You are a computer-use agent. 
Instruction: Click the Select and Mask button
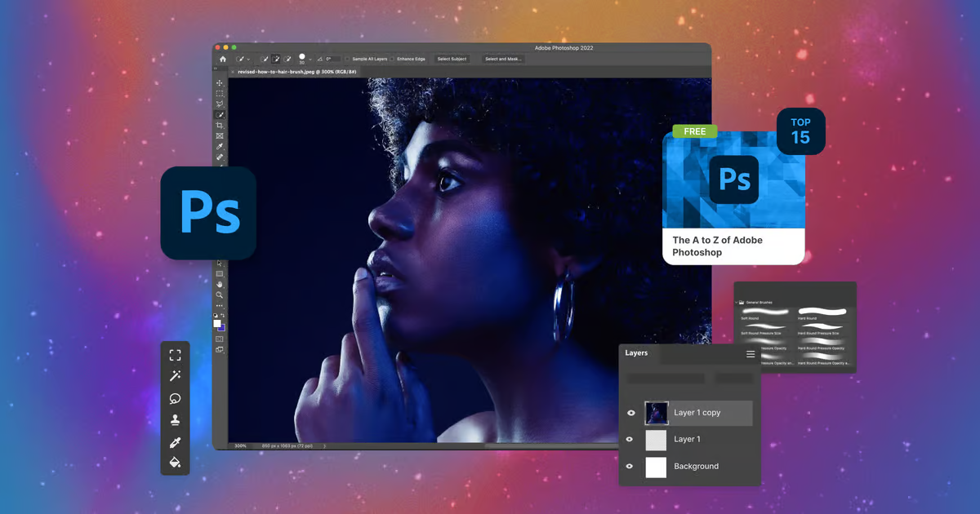coord(502,60)
